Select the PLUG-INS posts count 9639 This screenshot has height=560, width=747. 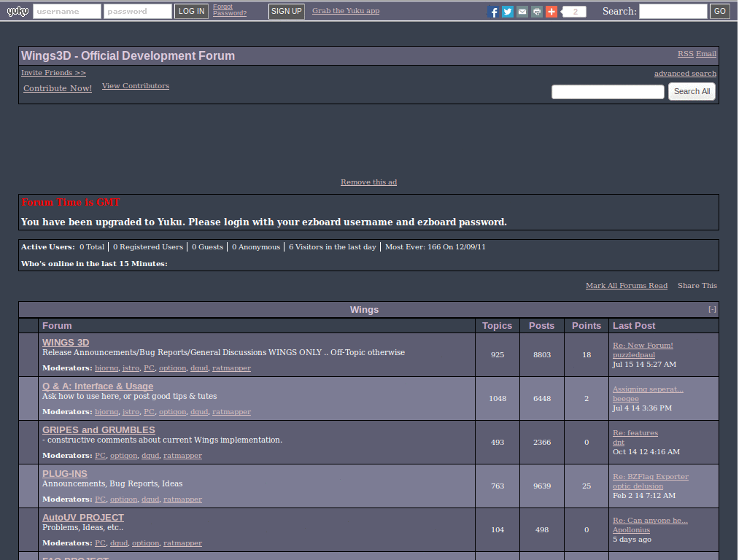click(x=542, y=486)
